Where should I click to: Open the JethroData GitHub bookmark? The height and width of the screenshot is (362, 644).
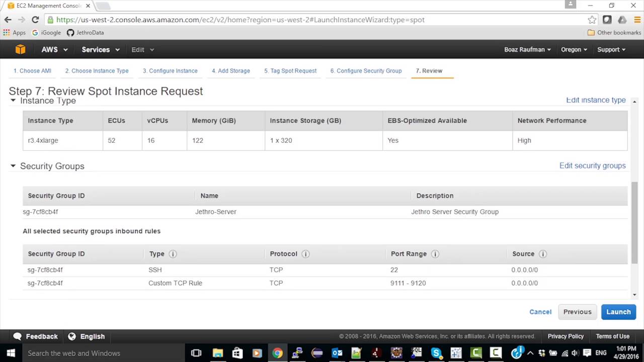[x=85, y=33]
